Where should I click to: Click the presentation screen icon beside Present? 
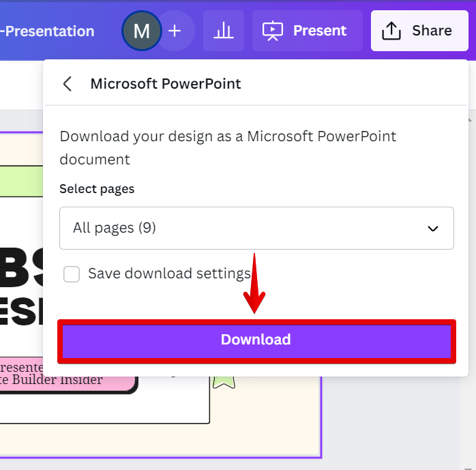click(x=273, y=31)
